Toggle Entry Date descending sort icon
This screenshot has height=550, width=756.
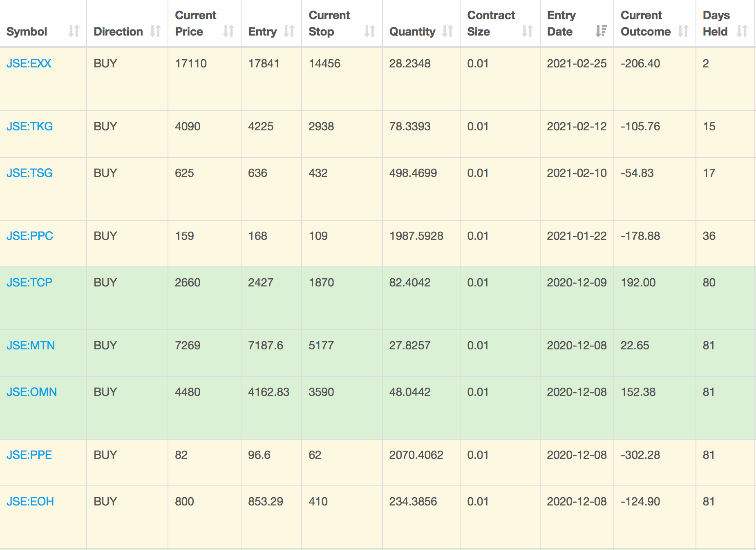click(601, 31)
